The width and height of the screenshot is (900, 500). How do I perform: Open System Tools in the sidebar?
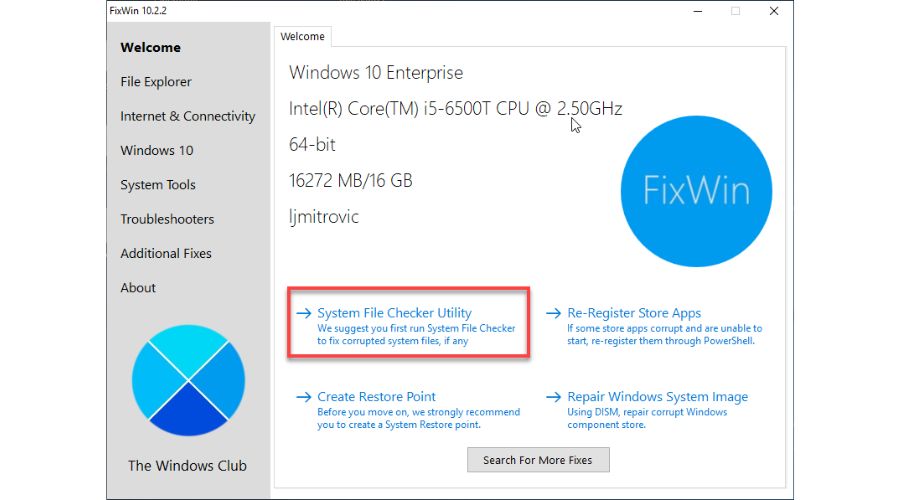click(158, 185)
